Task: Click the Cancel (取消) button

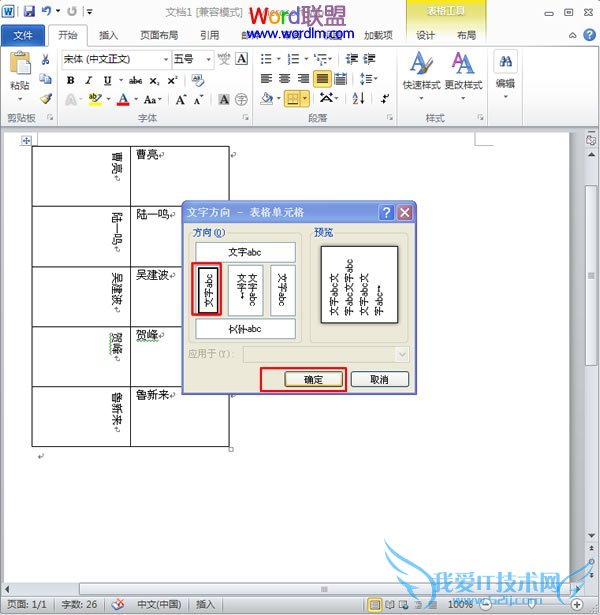Action: pos(380,379)
